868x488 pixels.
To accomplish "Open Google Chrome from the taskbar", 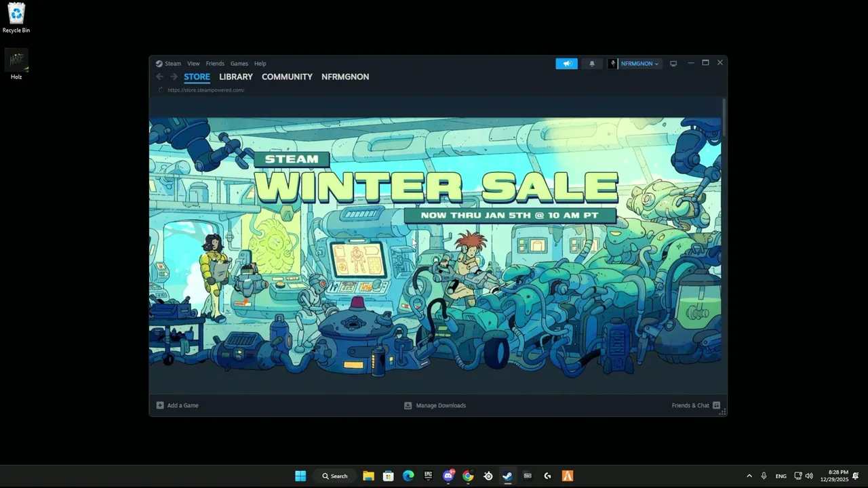I will (468, 476).
